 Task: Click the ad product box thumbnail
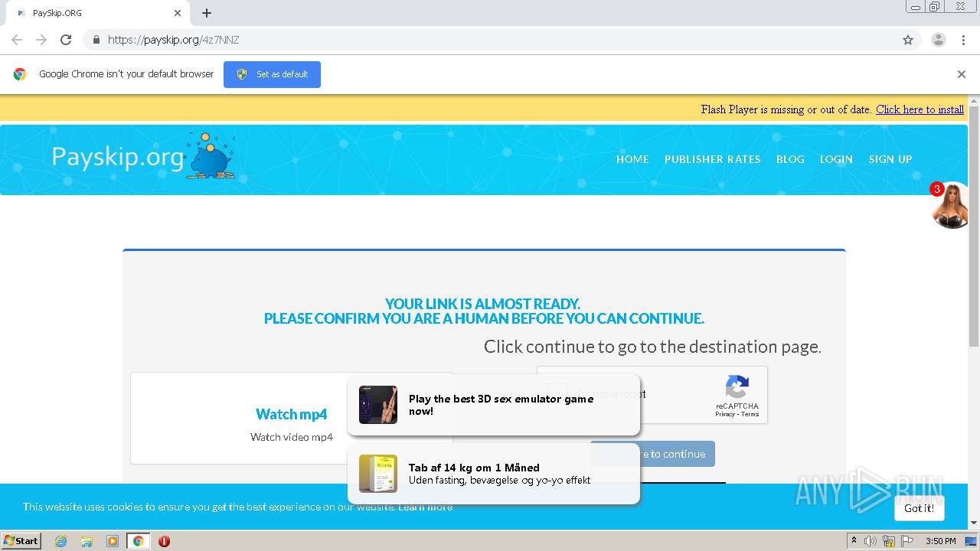[x=378, y=474]
